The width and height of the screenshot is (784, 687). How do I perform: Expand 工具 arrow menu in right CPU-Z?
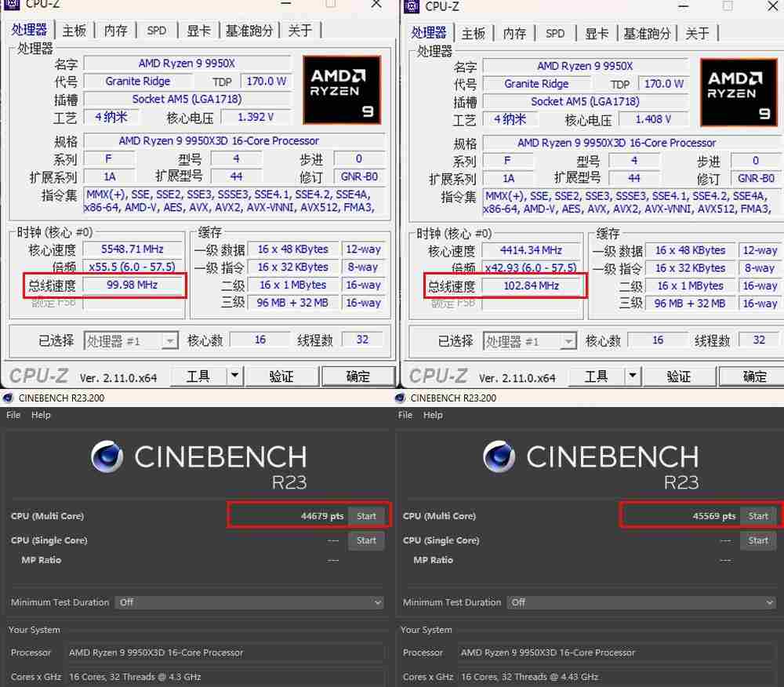[633, 376]
